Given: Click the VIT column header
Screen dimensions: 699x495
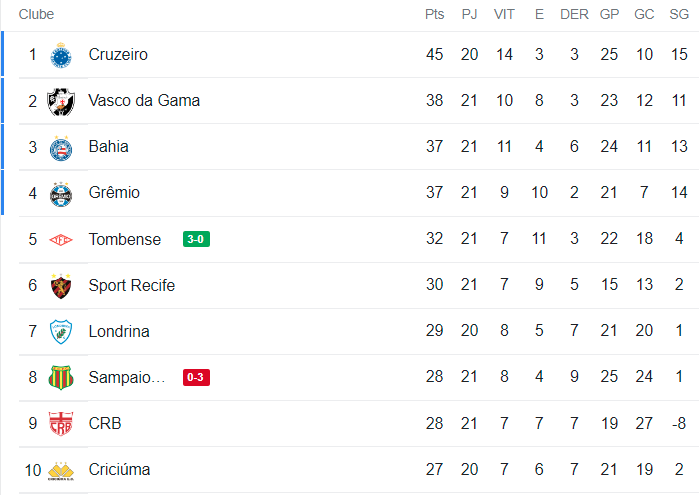Looking at the screenshot, I should click(505, 14).
